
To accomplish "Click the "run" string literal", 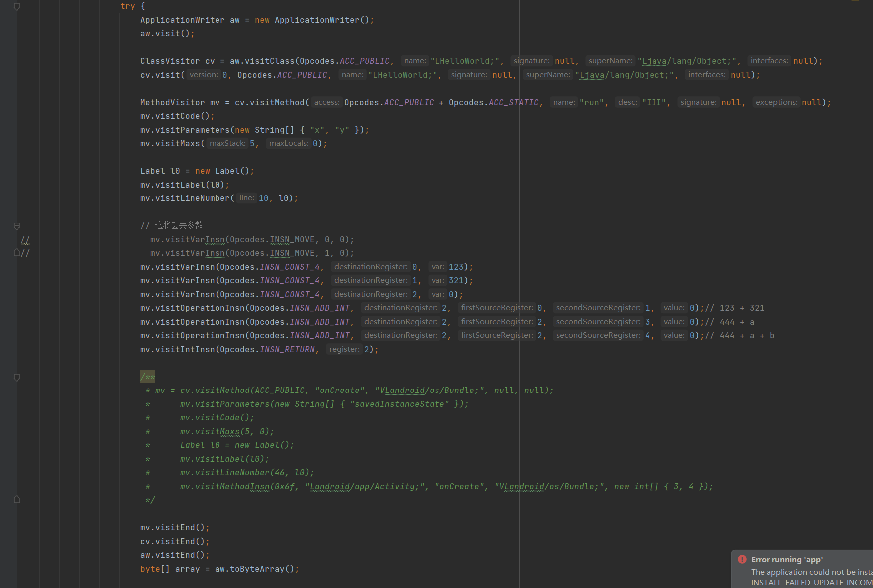I will (x=592, y=102).
